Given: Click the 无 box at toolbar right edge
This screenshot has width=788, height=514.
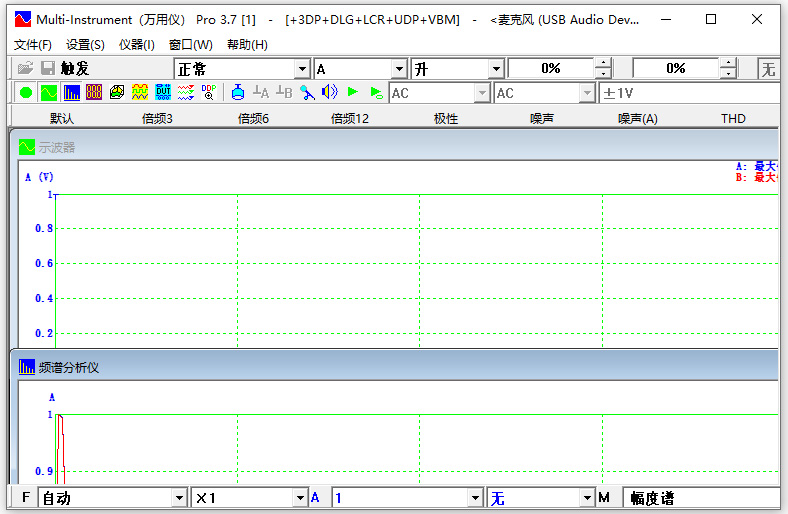Looking at the screenshot, I should click(768, 69).
